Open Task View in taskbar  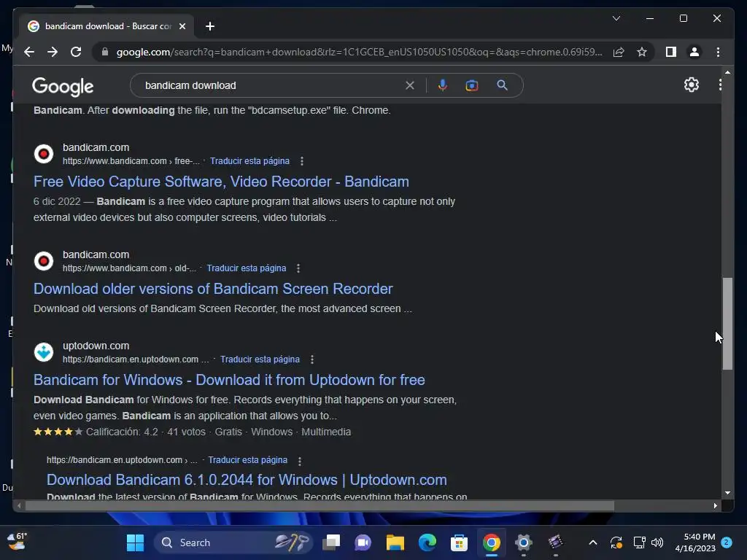(331, 542)
